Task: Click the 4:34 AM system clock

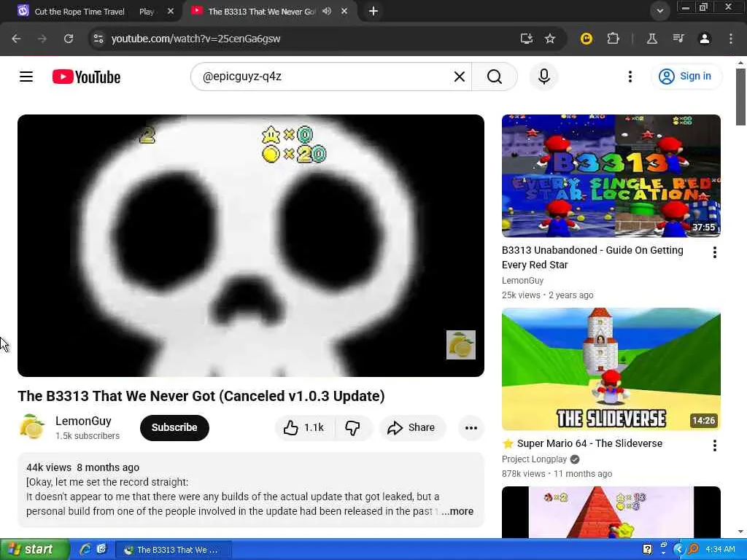Action: tap(721, 550)
